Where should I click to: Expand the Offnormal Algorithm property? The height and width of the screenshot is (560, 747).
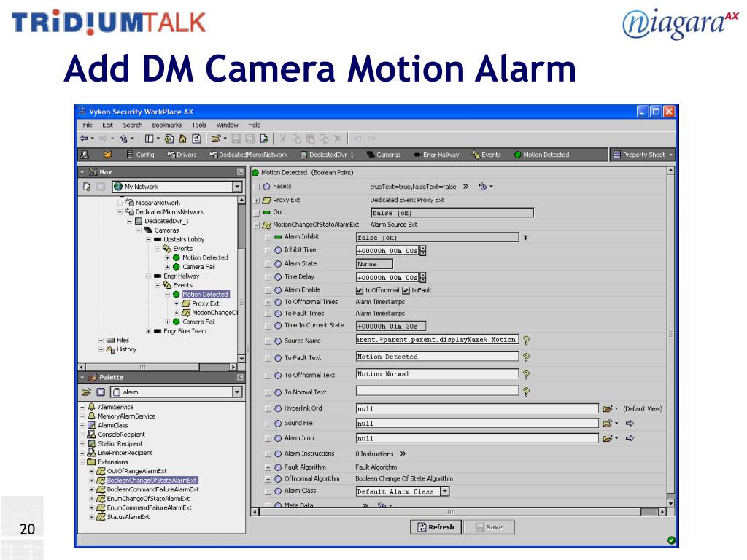coord(268,480)
